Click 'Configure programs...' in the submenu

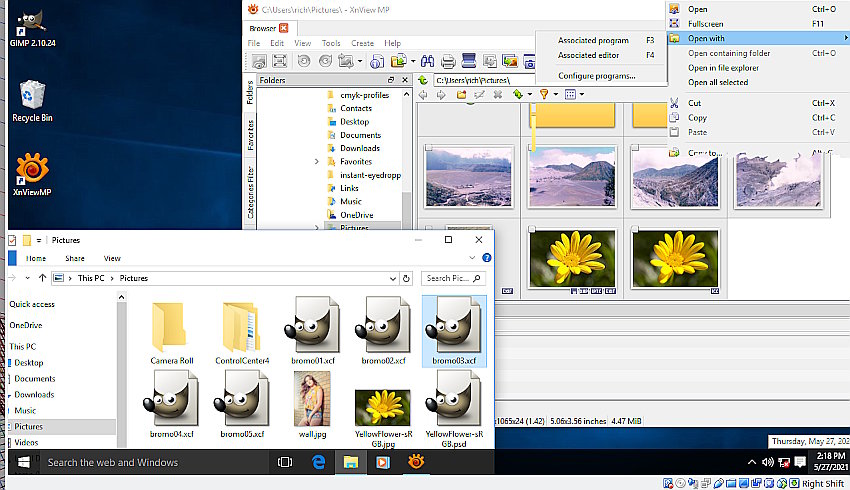pyautogui.click(x=596, y=76)
